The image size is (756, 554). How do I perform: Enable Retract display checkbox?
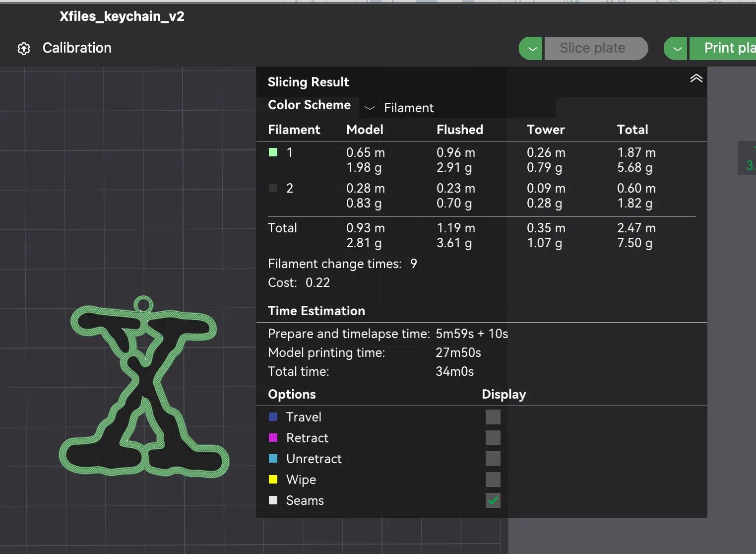(x=493, y=438)
